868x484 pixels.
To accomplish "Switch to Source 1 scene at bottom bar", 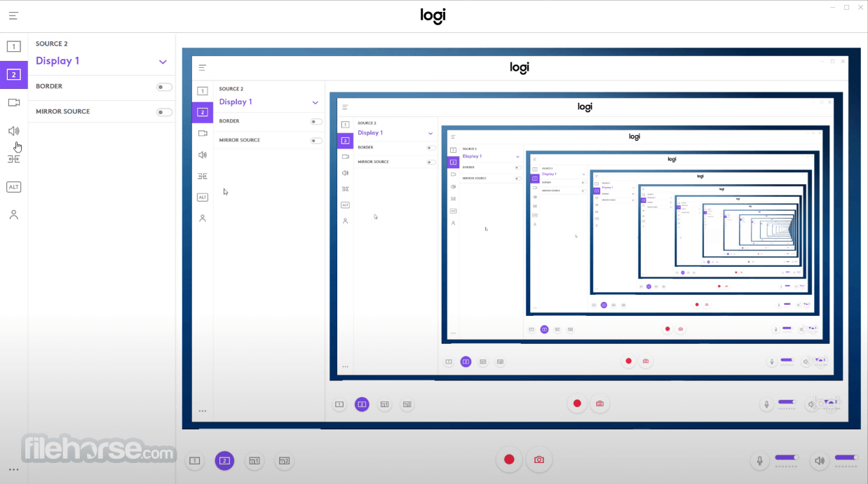I will pyautogui.click(x=195, y=460).
